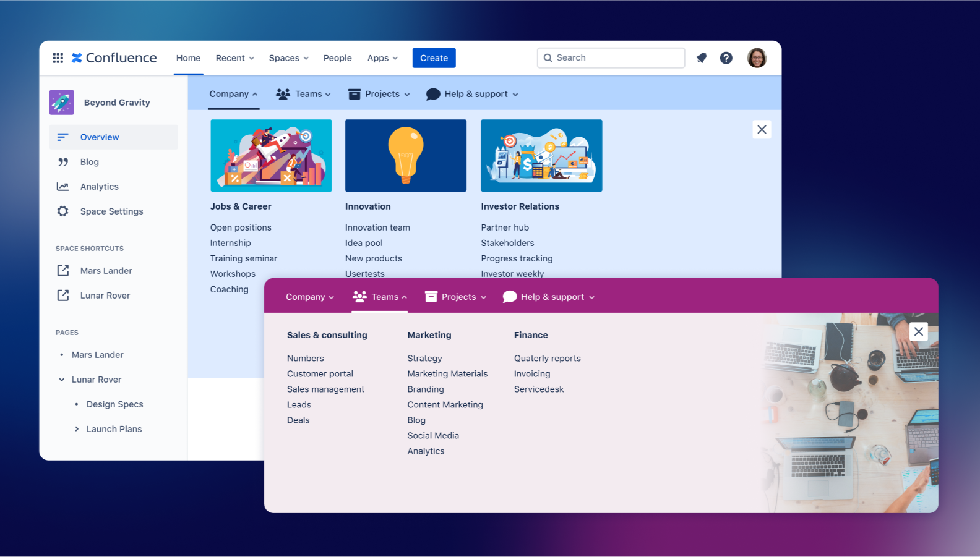The width and height of the screenshot is (980, 557).
Task: Select Overview in the sidebar
Action: [114, 137]
